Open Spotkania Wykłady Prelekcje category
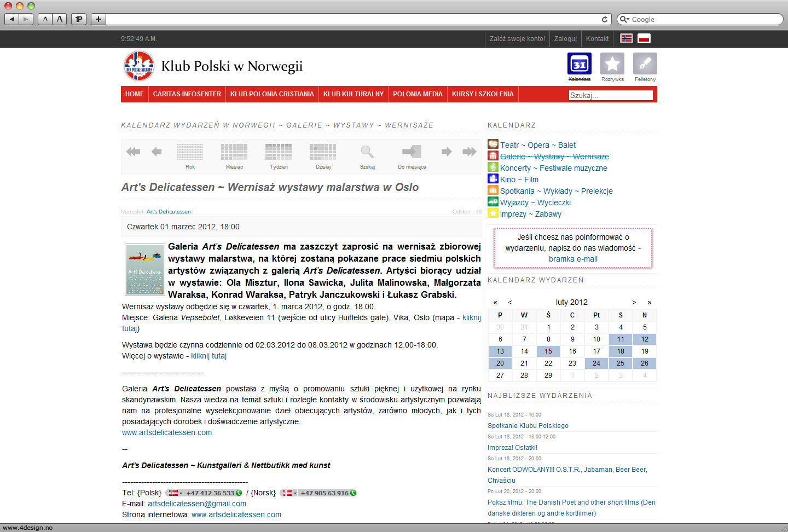The height and width of the screenshot is (532, 788). tap(557, 191)
